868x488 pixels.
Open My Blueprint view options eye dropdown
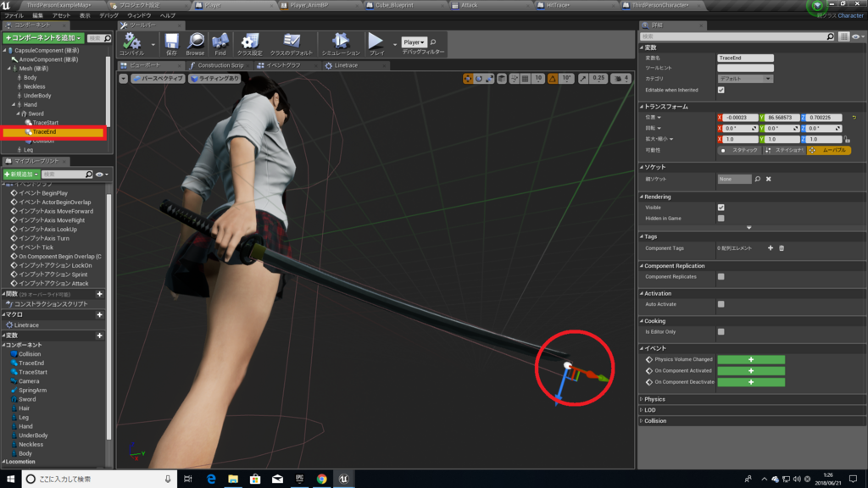click(x=102, y=175)
